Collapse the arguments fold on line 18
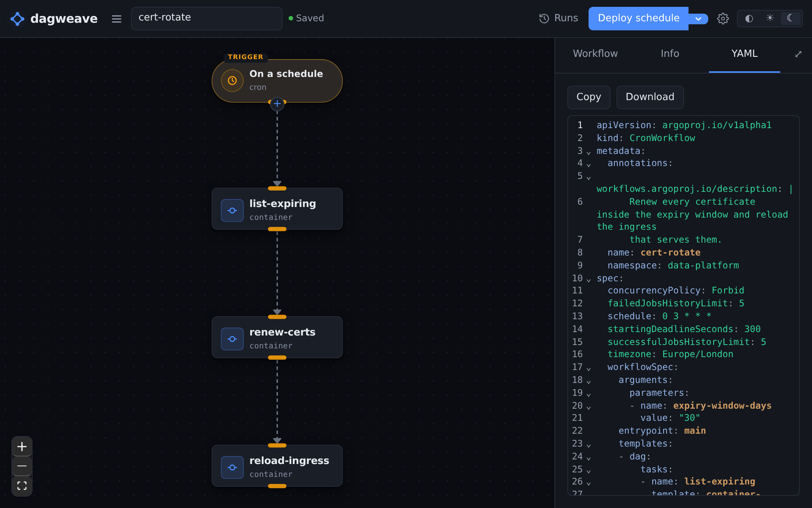The width and height of the screenshot is (812, 508). point(589,382)
